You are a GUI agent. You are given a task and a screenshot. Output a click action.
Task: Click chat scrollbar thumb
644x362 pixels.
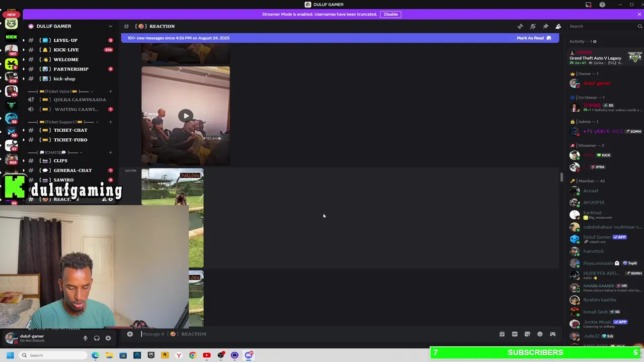(x=561, y=177)
